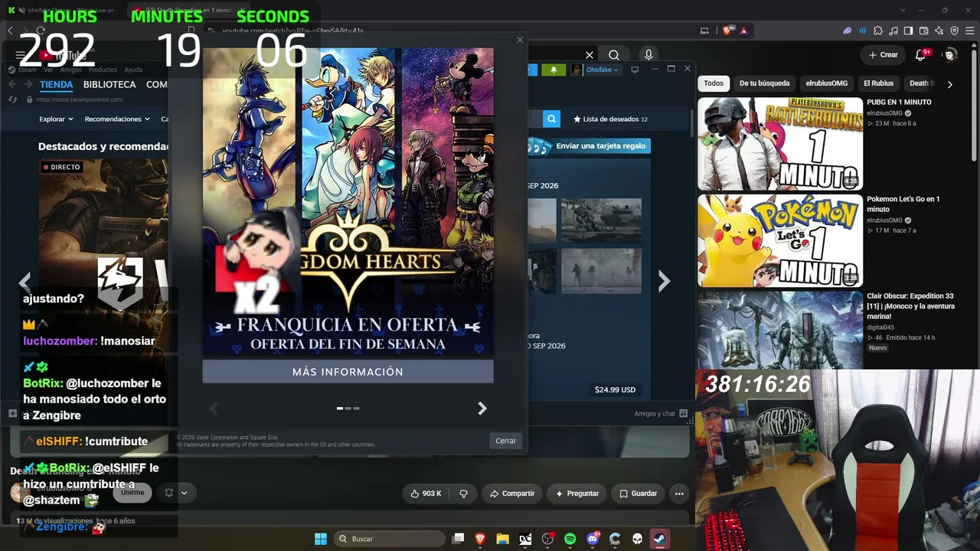980x551 pixels.
Task: Open MÁS INFORMACIÓN for the Kingdom Hearts sale
Action: [348, 372]
